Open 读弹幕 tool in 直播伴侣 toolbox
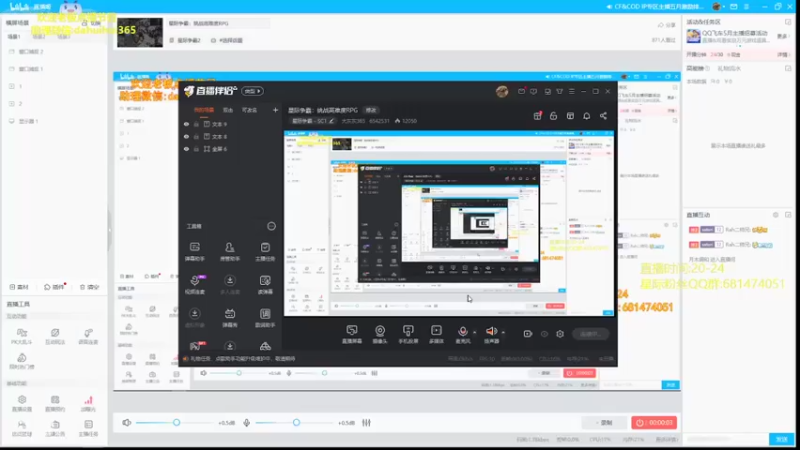The image size is (800, 450). coord(265,285)
